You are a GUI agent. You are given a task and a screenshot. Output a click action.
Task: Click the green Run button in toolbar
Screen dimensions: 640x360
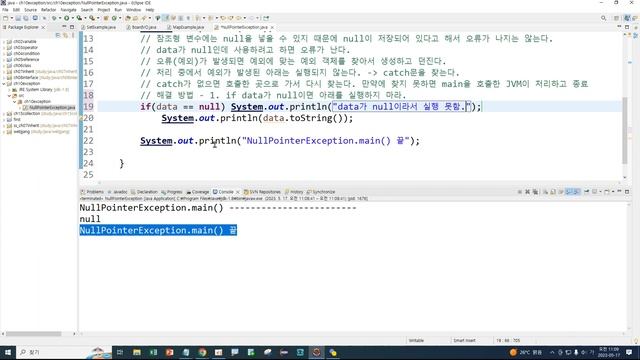67,18
